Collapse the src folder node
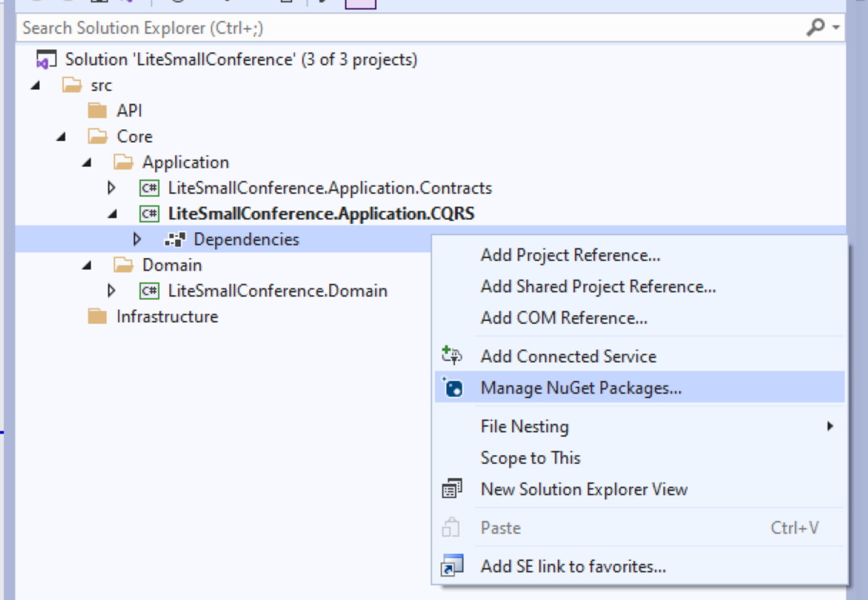This screenshot has height=600, width=868. point(35,86)
